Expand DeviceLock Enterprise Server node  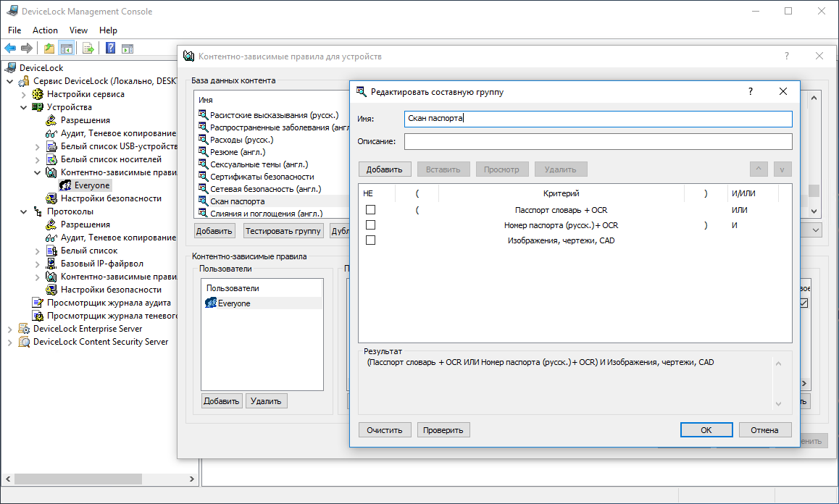[10, 329]
